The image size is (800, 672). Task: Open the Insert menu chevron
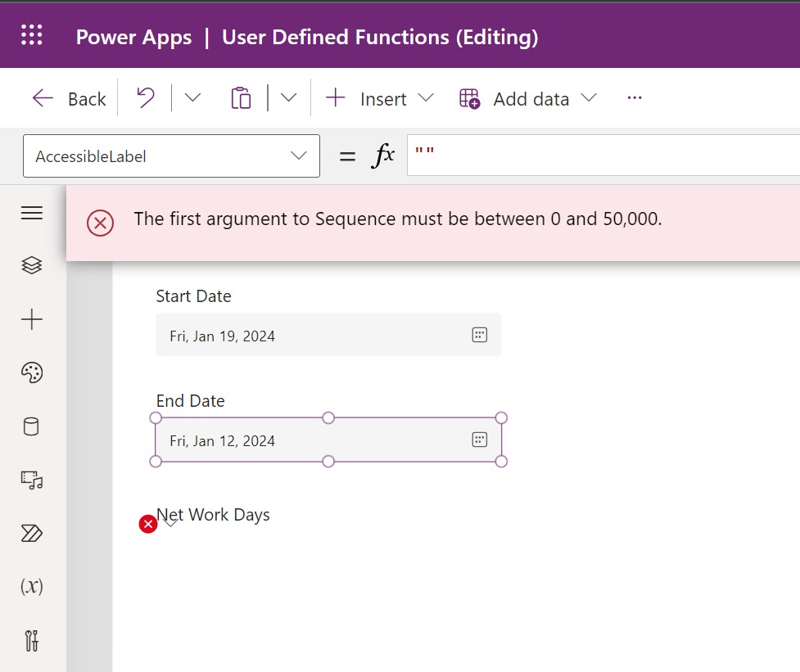[427, 98]
